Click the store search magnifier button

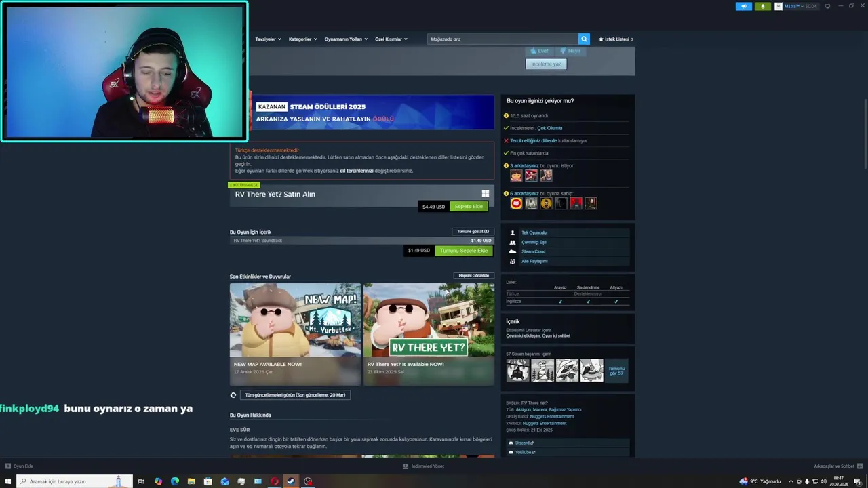coord(584,39)
